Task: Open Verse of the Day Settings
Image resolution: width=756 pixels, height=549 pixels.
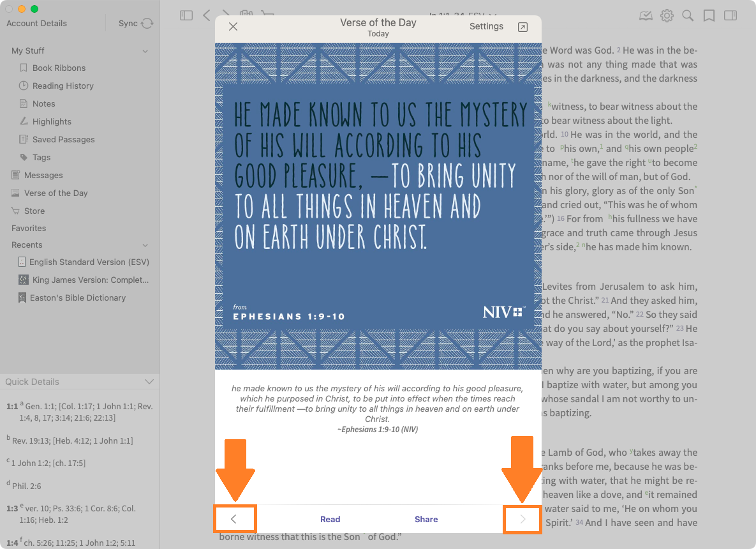Action: [x=486, y=27]
